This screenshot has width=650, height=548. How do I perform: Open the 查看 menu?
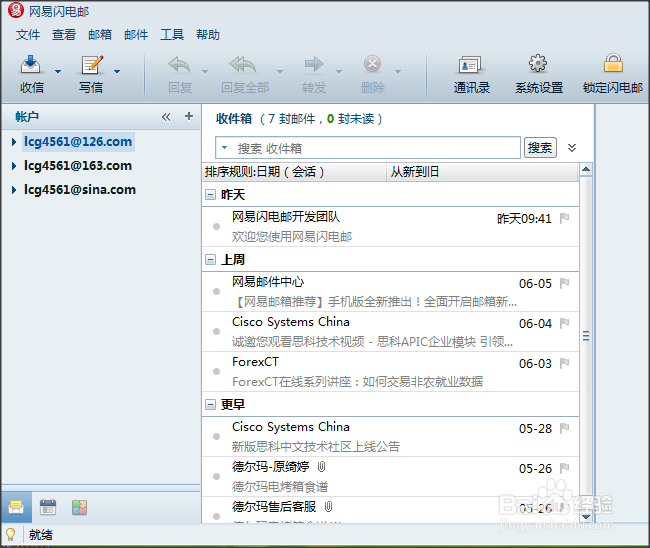point(64,34)
